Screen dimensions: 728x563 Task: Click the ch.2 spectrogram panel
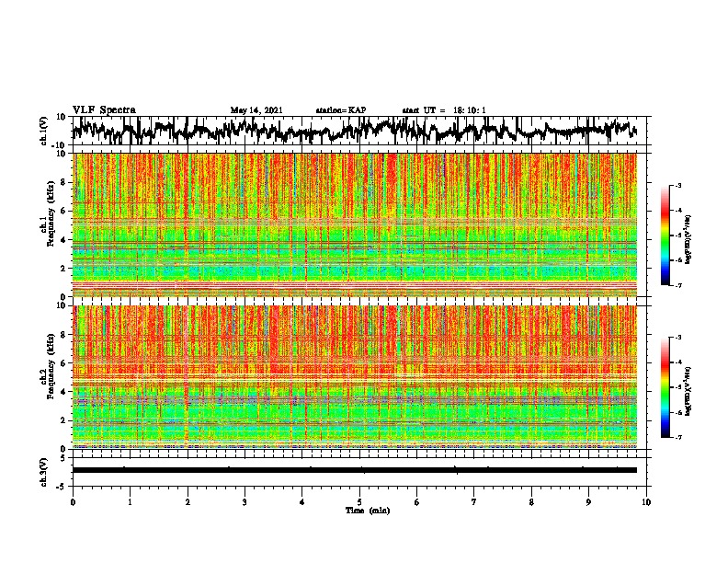pyautogui.click(x=354, y=377)
